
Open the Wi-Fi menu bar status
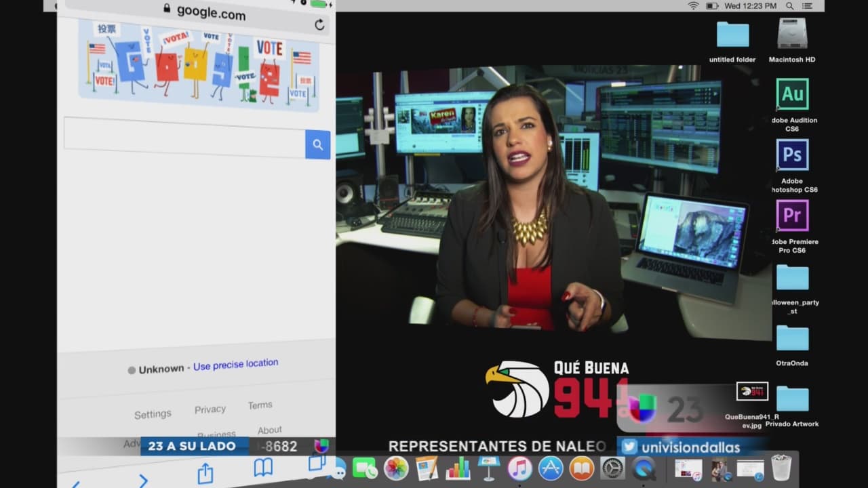[693, 6]
